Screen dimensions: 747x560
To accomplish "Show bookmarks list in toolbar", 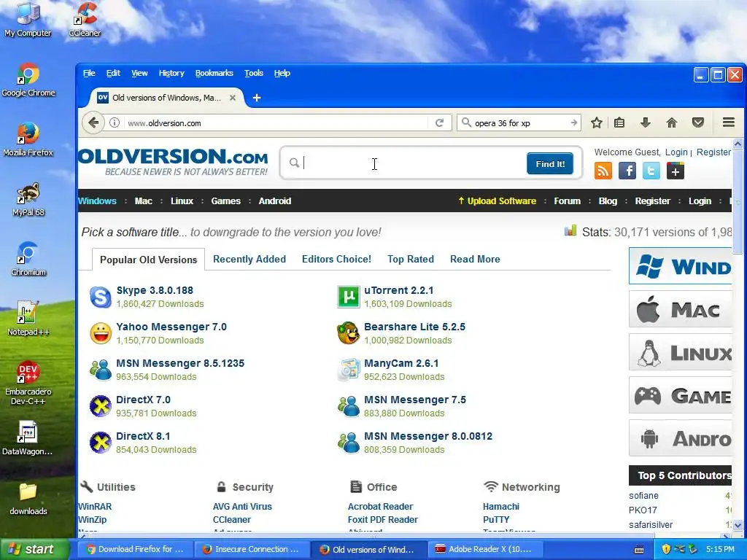I will [619, 122].
